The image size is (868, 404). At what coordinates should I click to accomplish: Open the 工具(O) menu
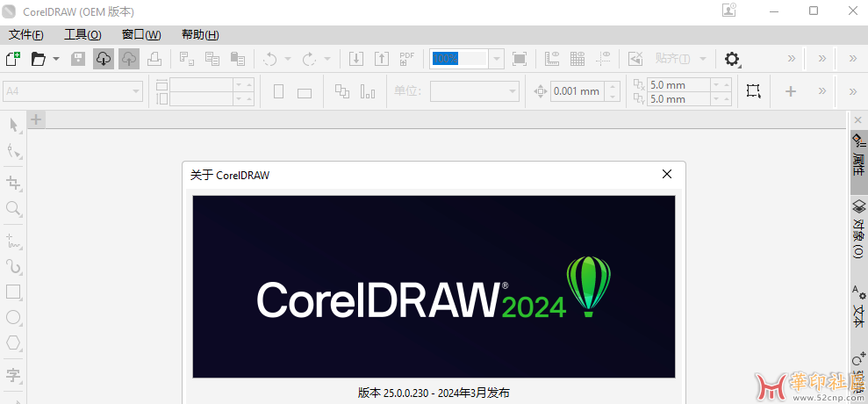83,35
